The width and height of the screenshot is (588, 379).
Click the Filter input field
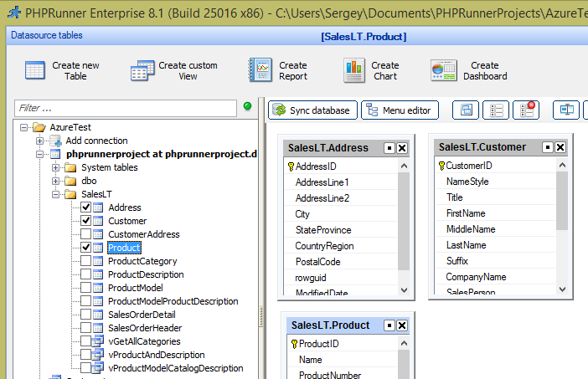point(126,108)
